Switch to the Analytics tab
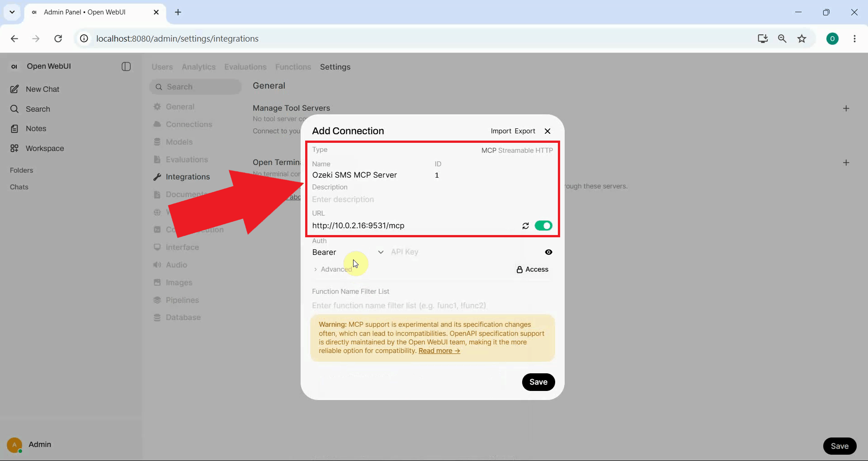Image resolution: width=868 pixels, height=461 pixels. point(198,67)
